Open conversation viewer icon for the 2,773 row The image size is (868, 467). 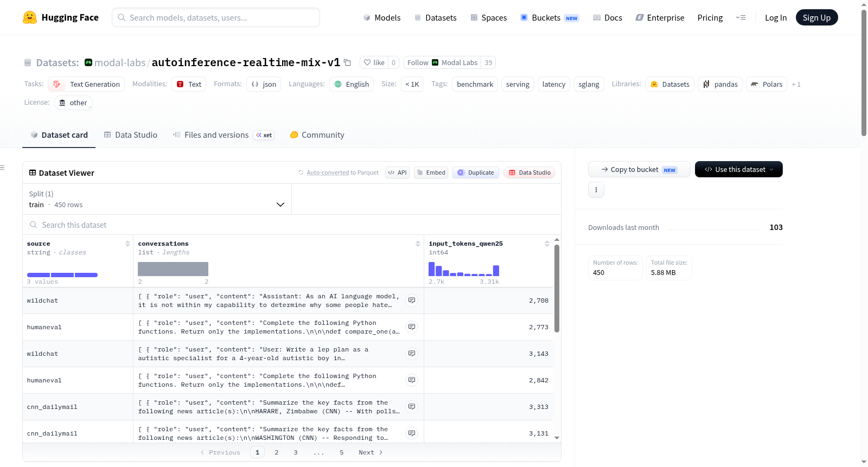tap(412, 327)
